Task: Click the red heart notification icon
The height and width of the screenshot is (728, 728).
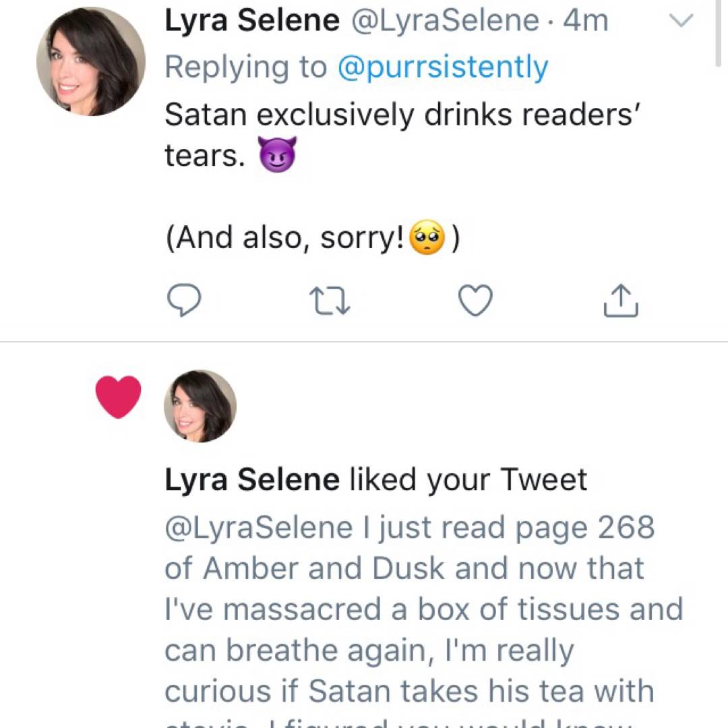Action: pyautogui.click(x=119, y=397)
